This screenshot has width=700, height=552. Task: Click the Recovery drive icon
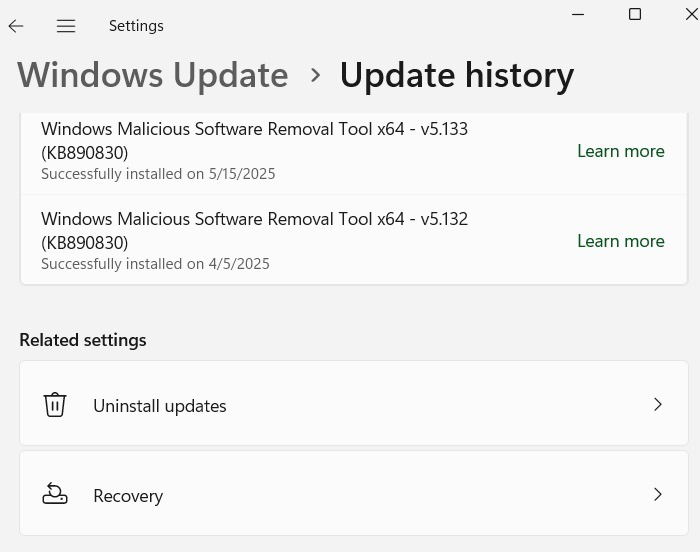55,494
